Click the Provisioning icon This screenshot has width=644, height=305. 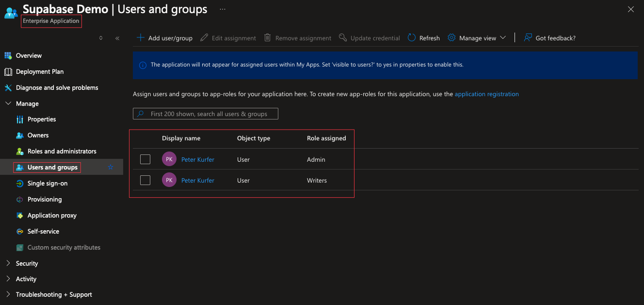pyautogui.click(x=20, y=200)
